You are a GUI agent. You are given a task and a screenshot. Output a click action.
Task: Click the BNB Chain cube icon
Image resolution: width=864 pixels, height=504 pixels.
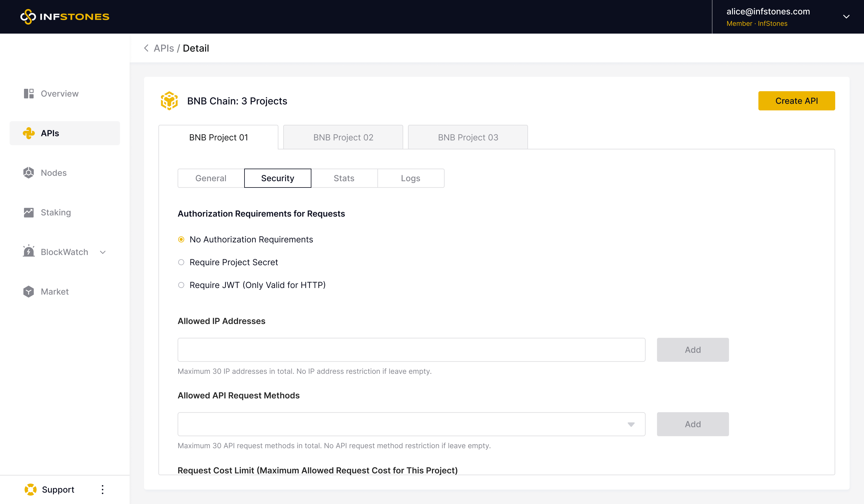click(169, 101)
